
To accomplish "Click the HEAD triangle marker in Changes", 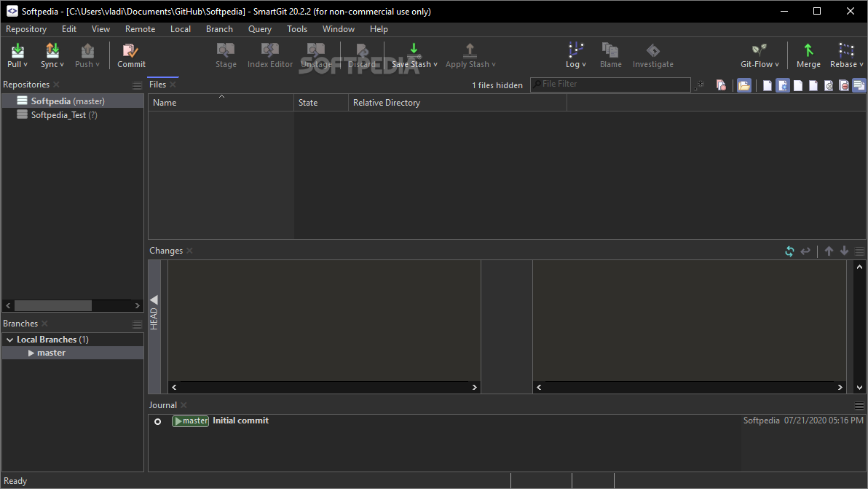I will (154, 300).
